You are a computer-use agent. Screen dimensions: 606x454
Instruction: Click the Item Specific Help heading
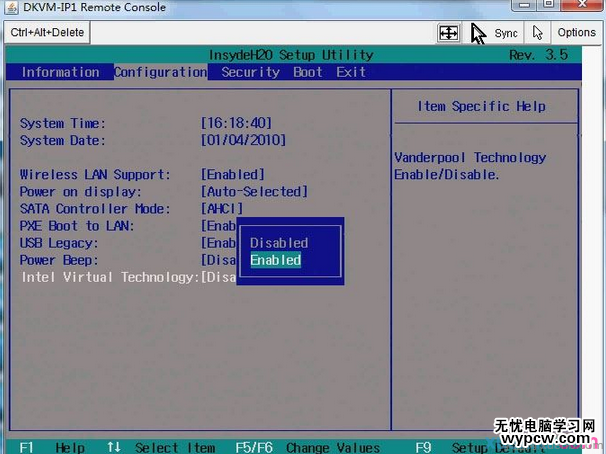[x=482, y=106]
